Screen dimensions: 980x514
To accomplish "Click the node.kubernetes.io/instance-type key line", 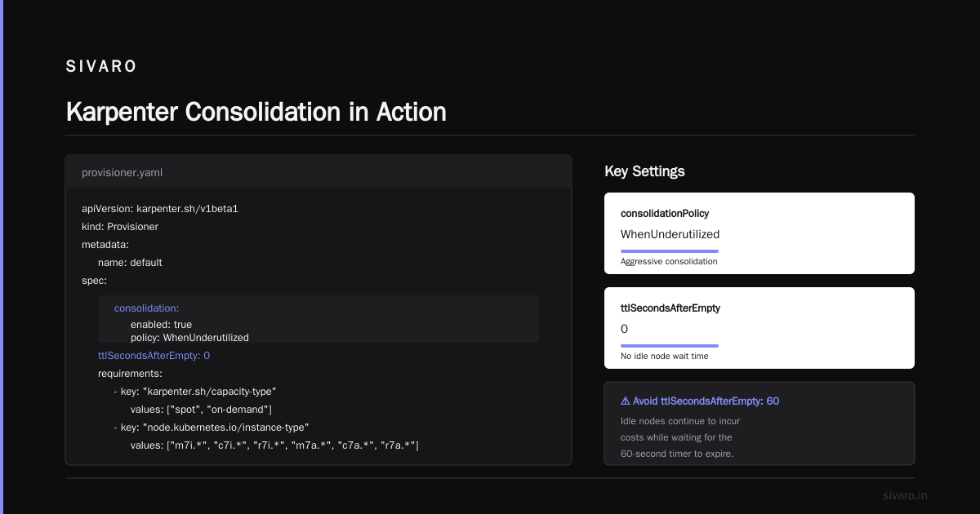I will (x=212, y=428).
